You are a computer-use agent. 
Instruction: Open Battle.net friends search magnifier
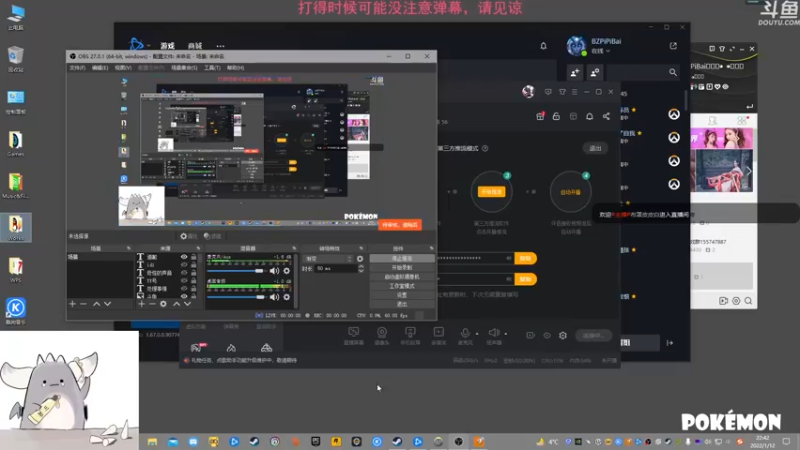coord(673,72)
